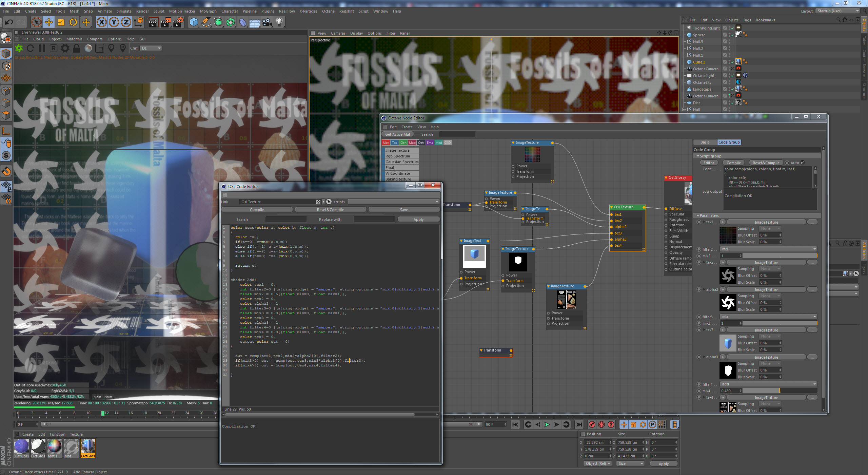
Task: Toggle Y axis lock
Action: pos(114,22)
